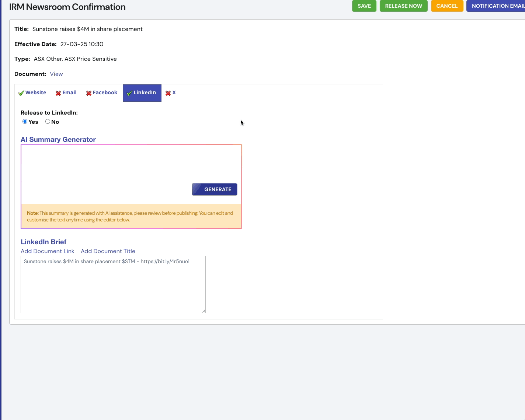View the attached document
Viewport: 525px width, 420px height.
click(56, 74)
